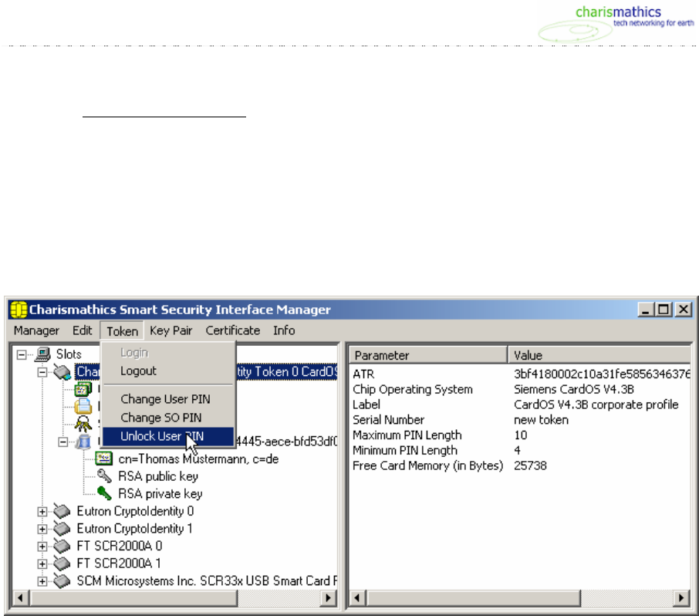Click the tree pane horizontal scrollbar thumb
This screenshot has width=699, height=616.
coord(133,597)
